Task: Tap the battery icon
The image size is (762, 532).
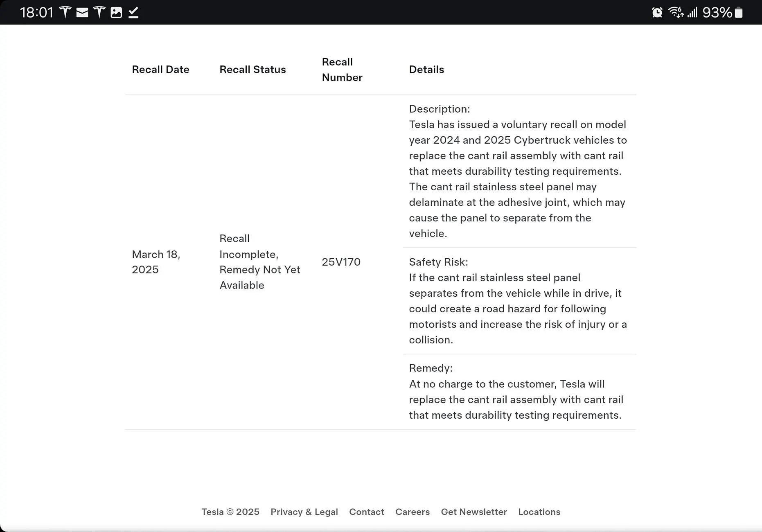Action: point(739,12)
